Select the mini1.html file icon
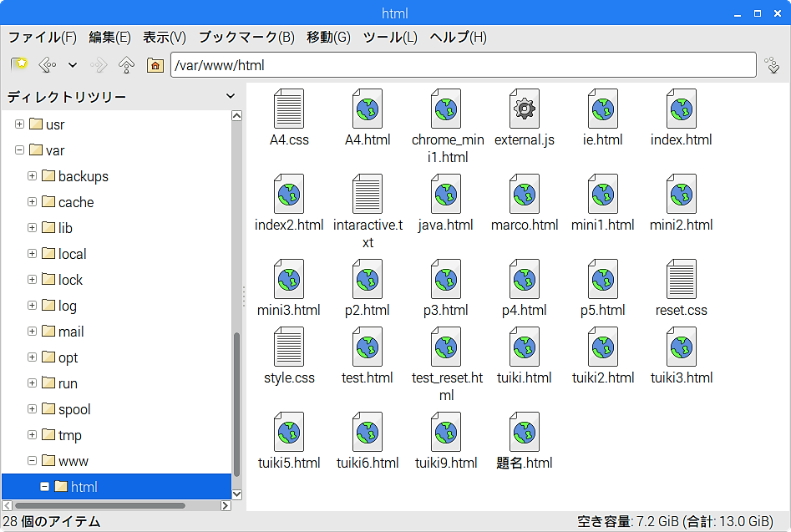791x532 pixels. tap(603, 194)
